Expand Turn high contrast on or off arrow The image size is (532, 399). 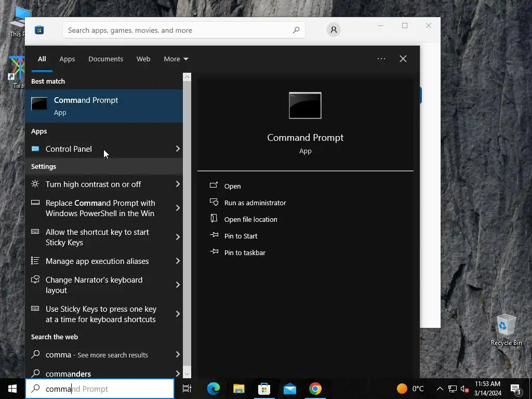tap(178, 184)
